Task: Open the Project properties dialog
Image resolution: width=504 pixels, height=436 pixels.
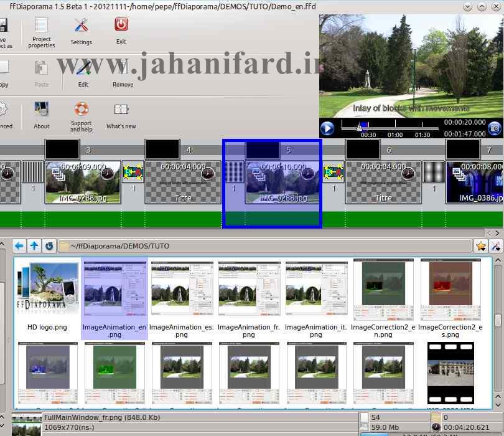Action: pos(42,31)
